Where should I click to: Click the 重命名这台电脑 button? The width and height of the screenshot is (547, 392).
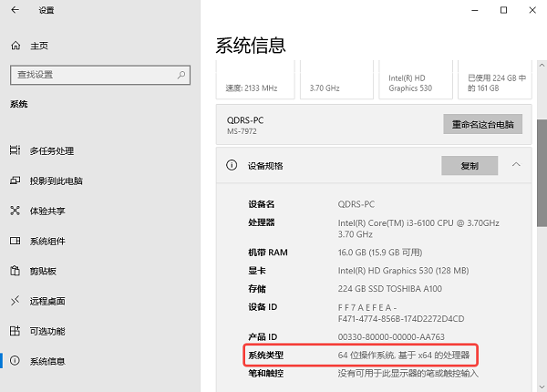483,124
